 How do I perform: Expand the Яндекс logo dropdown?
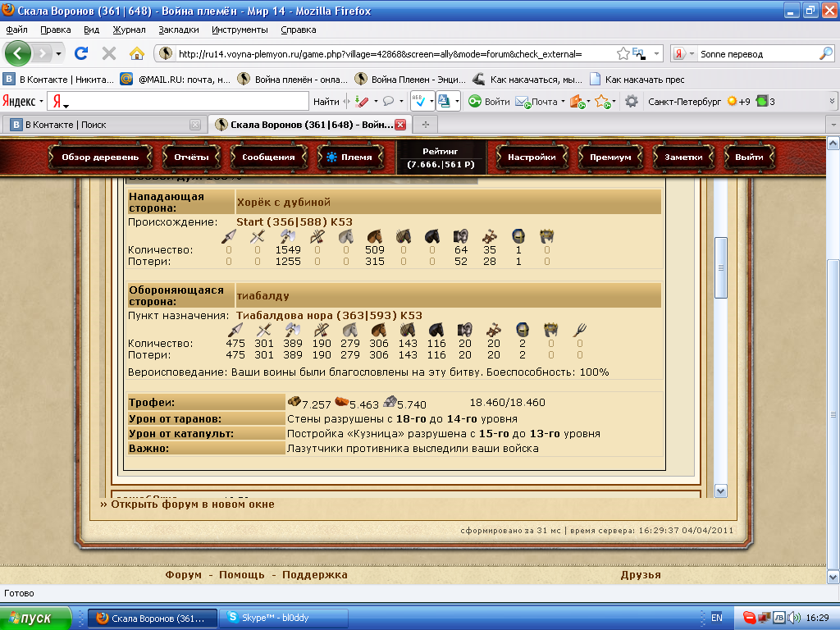coord(41,101)
